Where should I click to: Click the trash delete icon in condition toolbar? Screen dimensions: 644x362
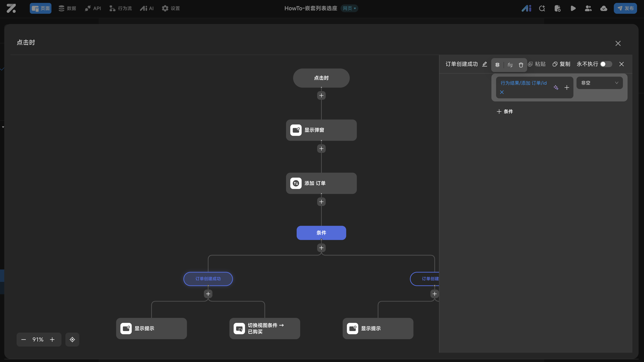521,65
